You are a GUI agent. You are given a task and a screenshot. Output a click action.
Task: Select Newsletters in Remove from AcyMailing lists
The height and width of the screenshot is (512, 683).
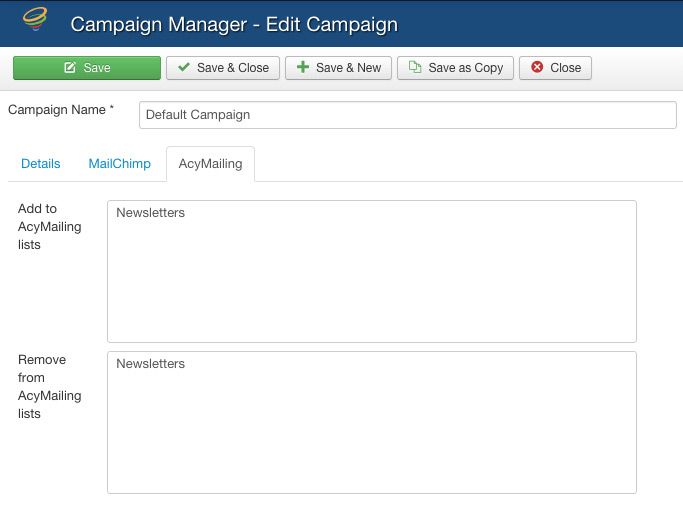point(150,363)
